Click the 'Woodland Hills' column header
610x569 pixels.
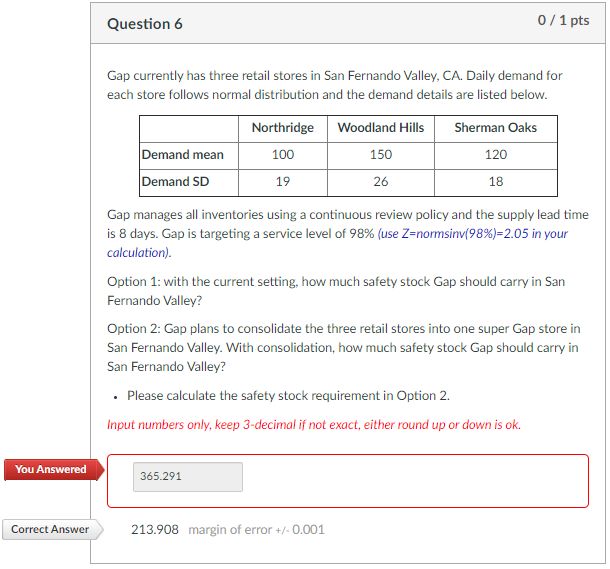[x=381, y=128]
